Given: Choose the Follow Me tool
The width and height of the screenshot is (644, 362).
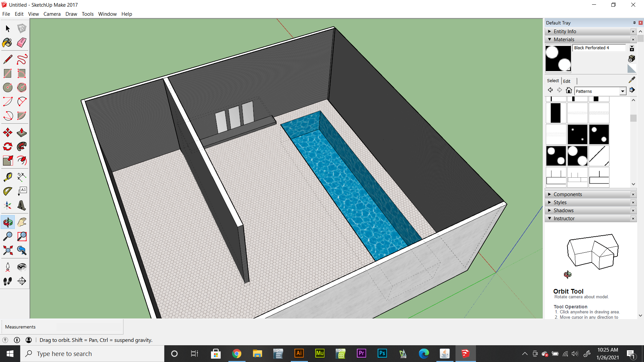Looking at the screenshot, I should pos(22,146).
